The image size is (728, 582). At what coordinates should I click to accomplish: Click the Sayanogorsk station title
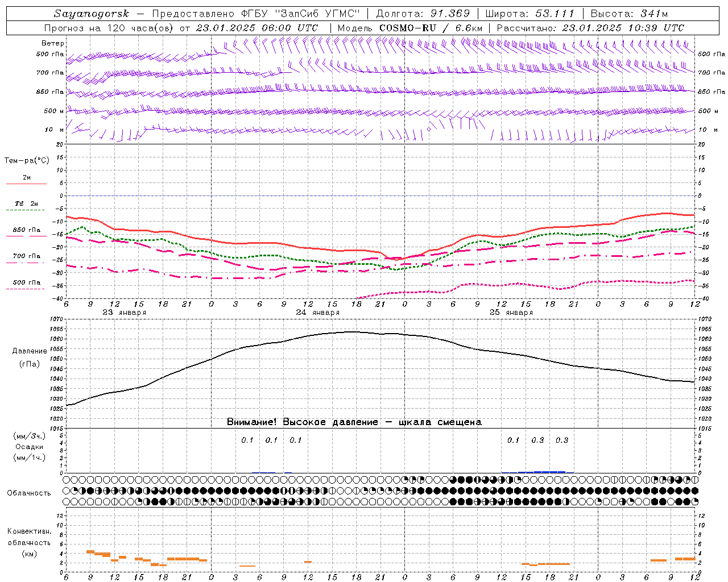(x=92, y=14)
